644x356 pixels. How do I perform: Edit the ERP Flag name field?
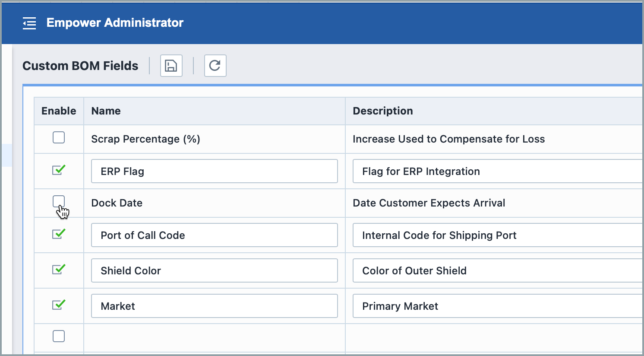215,171
